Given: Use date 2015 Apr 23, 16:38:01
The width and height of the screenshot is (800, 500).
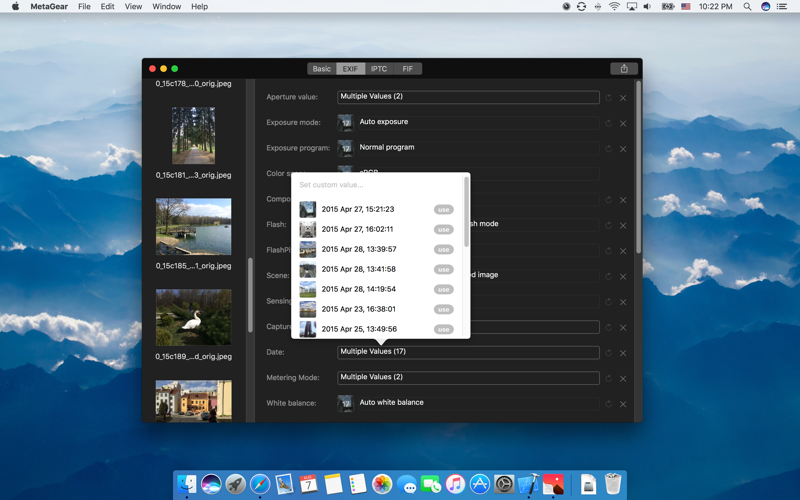Looking at the screenshot, I should point(443,309).
